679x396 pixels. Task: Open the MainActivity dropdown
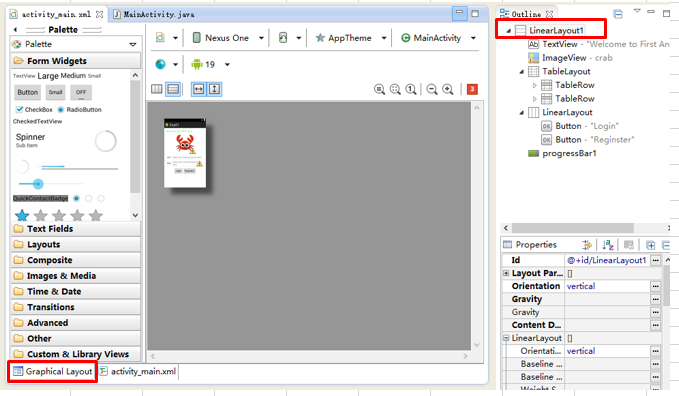click(x=473, y=38)
